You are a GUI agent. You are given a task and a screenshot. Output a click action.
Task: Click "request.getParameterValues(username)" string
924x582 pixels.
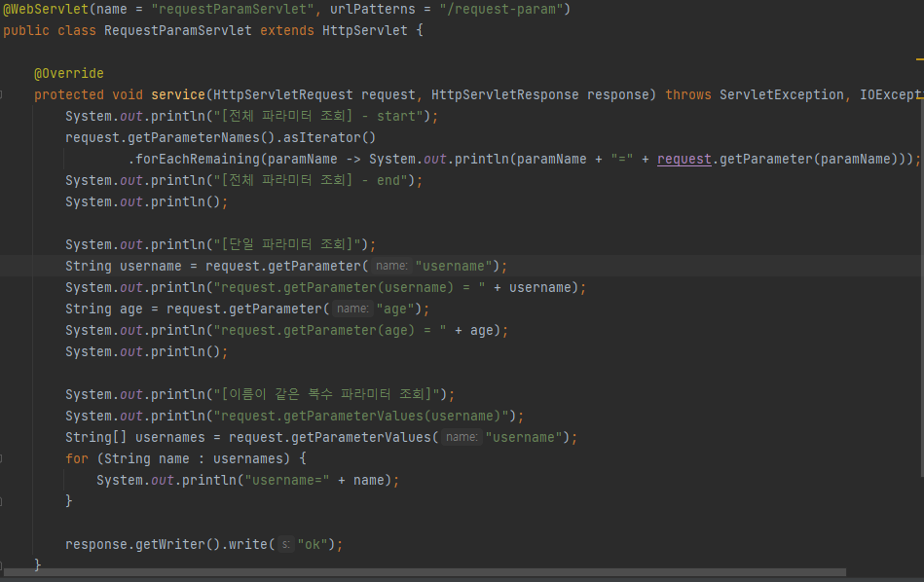361,417
